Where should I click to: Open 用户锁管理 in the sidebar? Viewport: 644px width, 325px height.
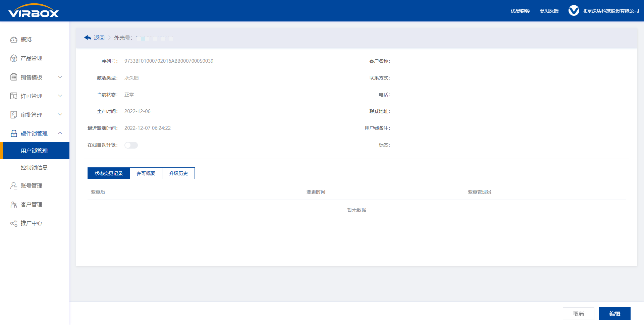click(35, 151)
